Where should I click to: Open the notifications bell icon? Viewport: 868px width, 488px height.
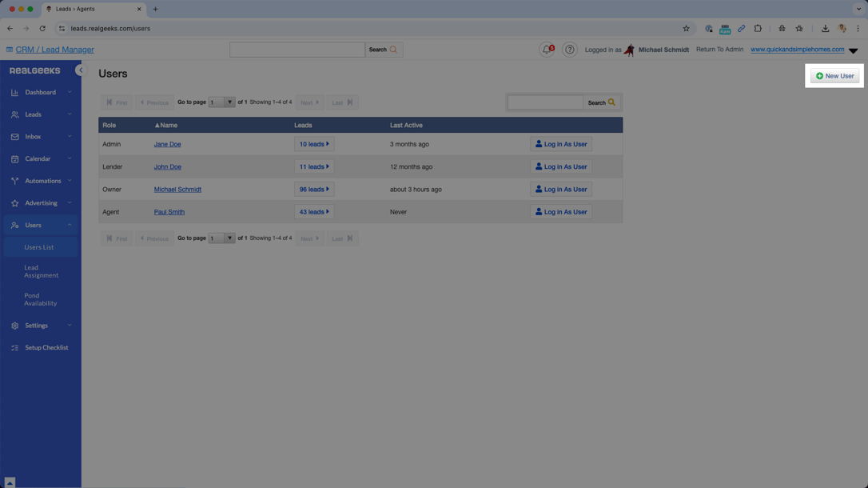click(547, 50)
